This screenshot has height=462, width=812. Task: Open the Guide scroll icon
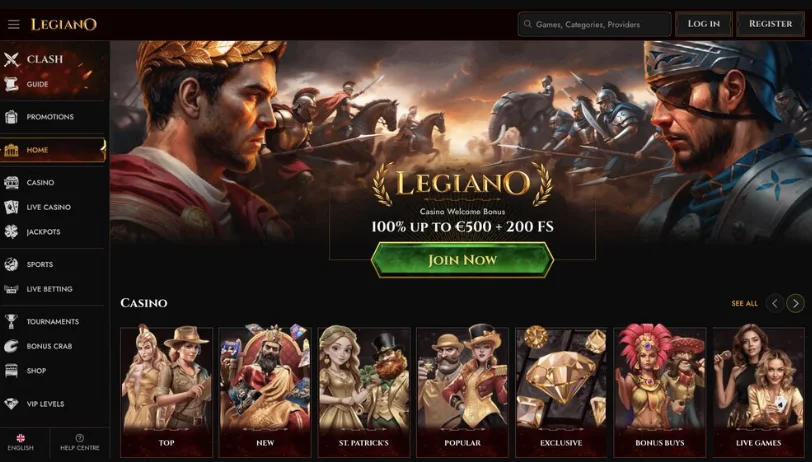coord(11,84)
